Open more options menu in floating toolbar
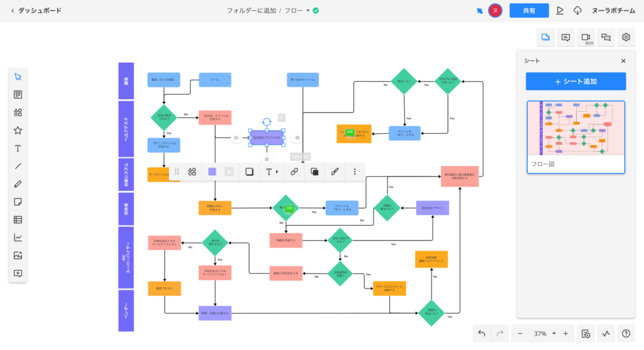Viewport: 644px width, 350px height. [355, 172]
